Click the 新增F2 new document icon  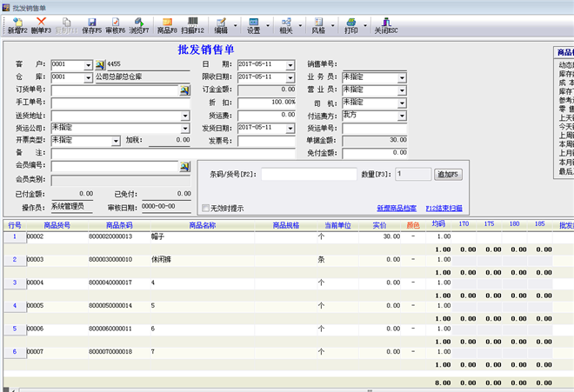17,25
